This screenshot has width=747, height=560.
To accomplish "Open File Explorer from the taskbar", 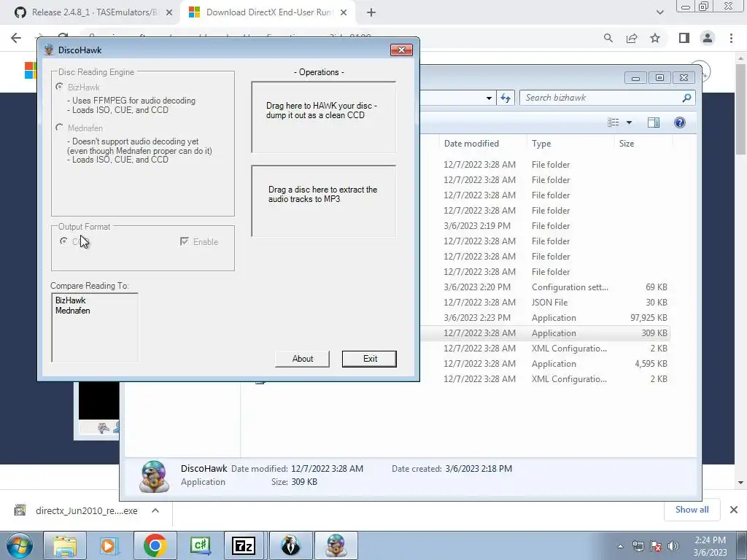I will [x=65, y=545].
